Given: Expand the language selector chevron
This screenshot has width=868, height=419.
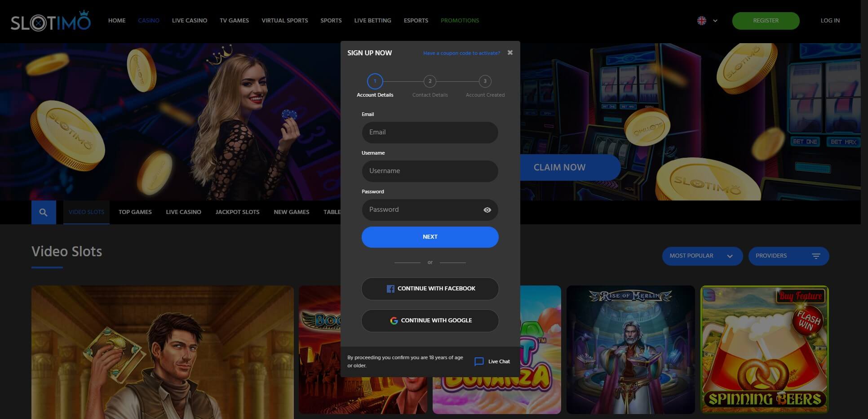Looking at the screenshot, I should pos(715,21).
